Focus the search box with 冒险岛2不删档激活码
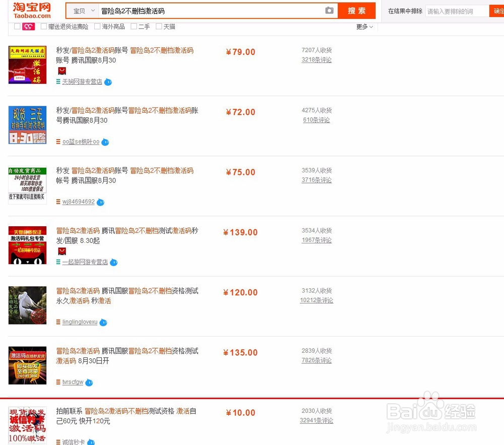This screenshot has height=445, width=504. point(211,11)
